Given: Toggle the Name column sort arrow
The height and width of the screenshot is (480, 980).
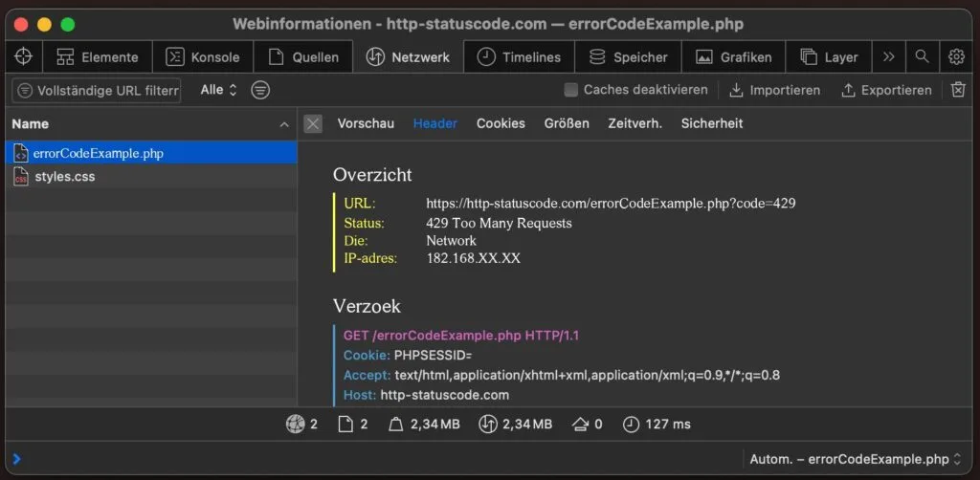Looking at the screenshot, I should coord(284,124).
